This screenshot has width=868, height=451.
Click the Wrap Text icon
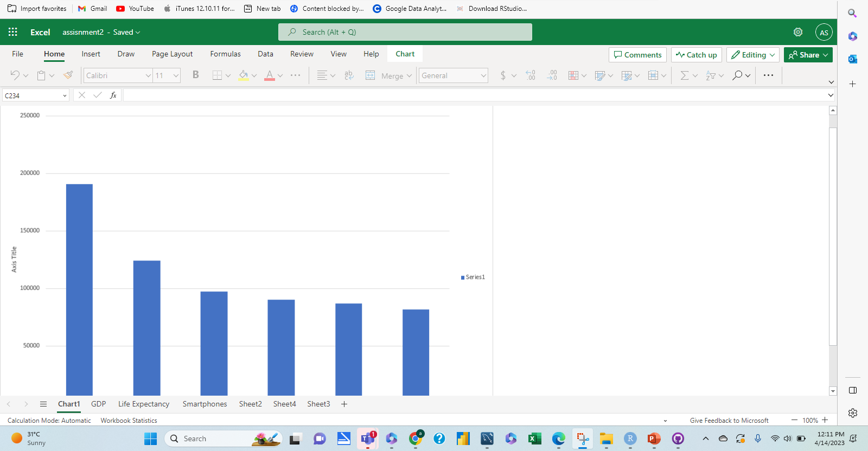349,75
